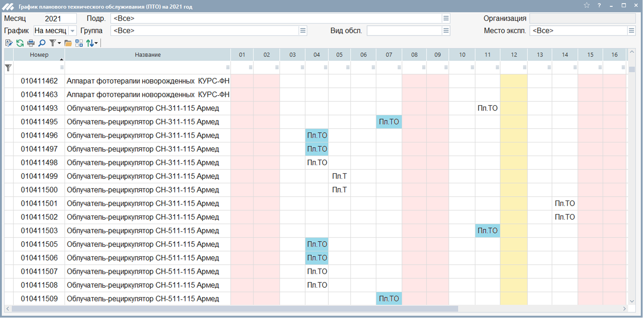Sort by the Номер column header

coord(39,55)
